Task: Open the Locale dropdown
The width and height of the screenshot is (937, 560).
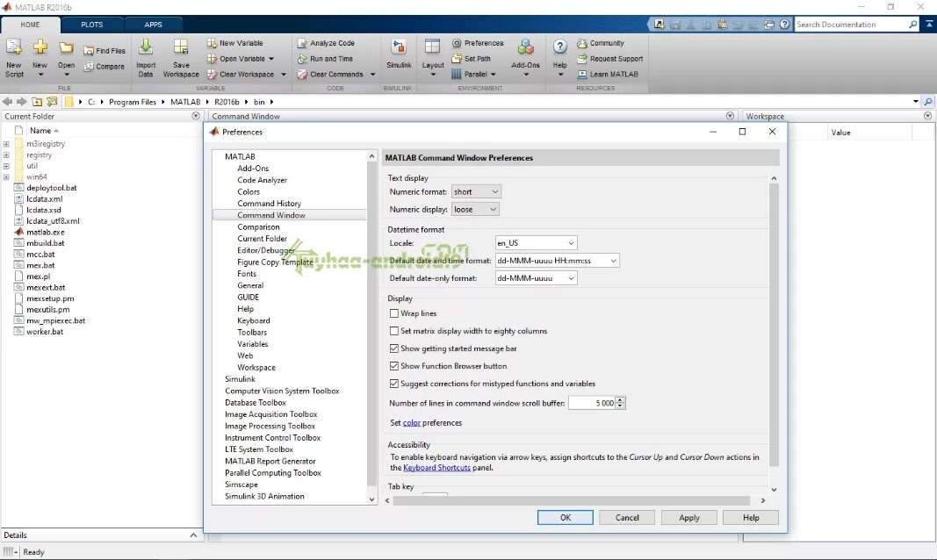Action: click(536, 243)
